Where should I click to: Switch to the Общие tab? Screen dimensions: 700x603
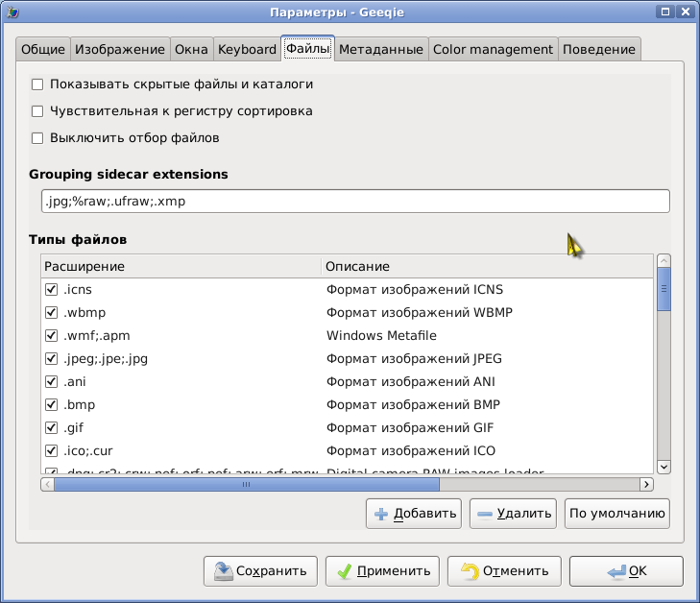pyautogui.click(x=43, y=49)
